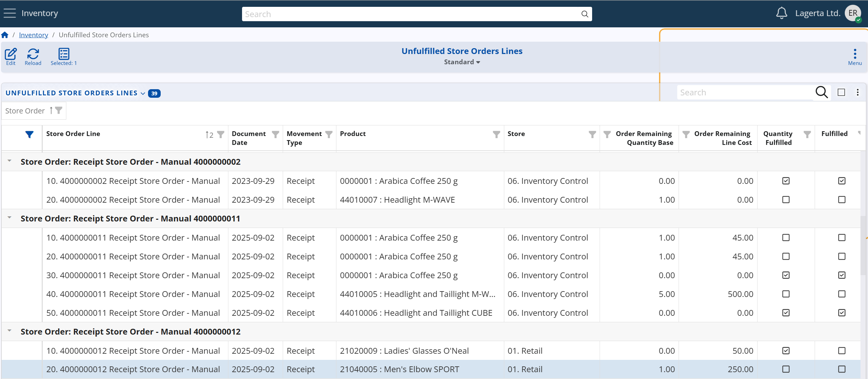
Task: Enable the multi-select checkbox near the search box
Action: click(841, 92)
